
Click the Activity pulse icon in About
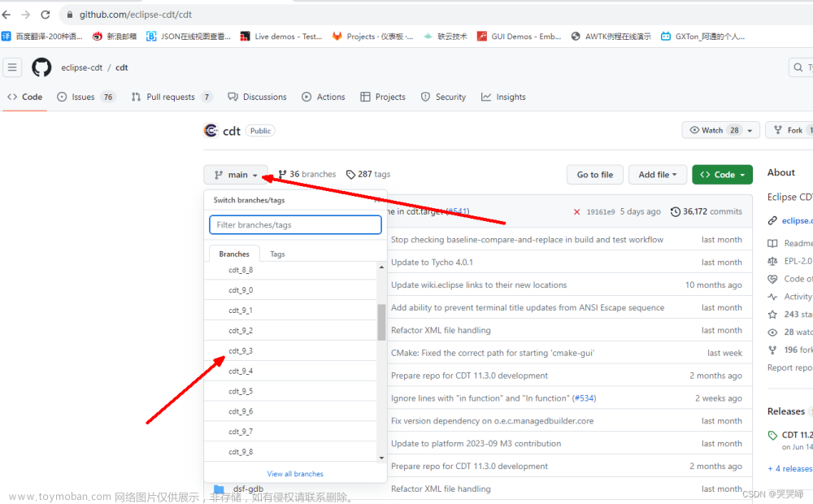772,297
